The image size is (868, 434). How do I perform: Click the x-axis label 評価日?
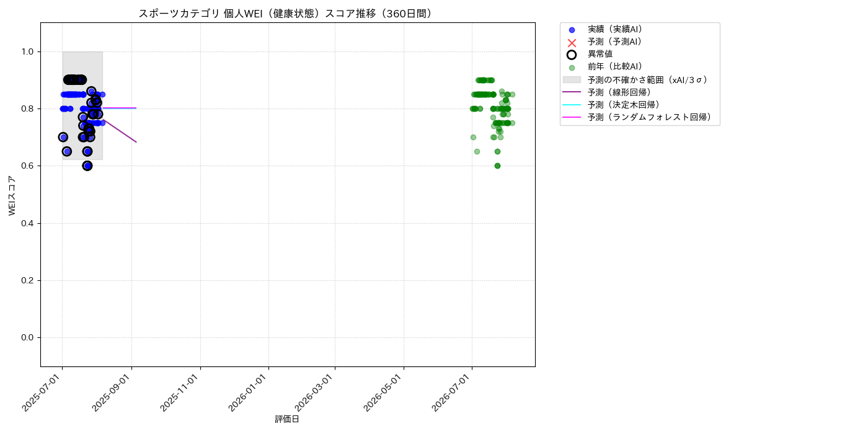coord(287,420)
